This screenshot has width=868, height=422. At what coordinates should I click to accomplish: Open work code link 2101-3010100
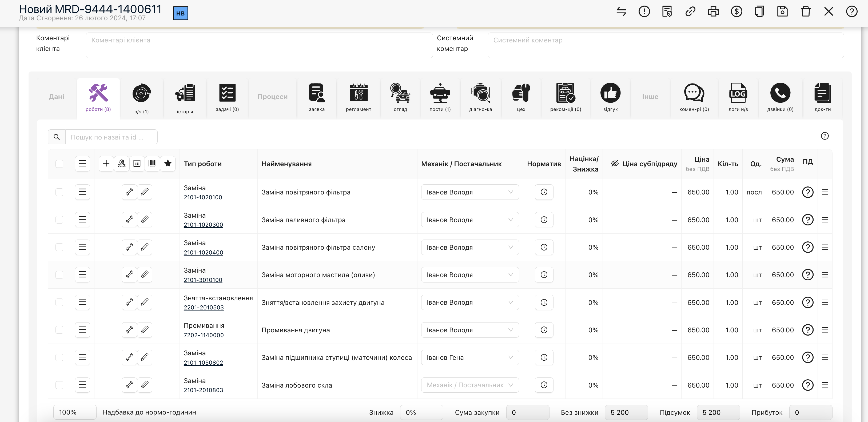pos(203,280)
